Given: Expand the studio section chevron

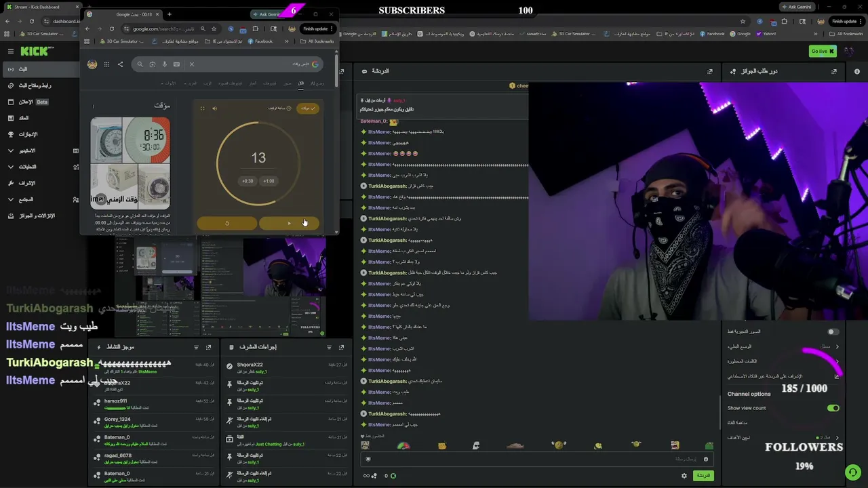Looking at the screenshot, I should click(x=11, y=150).
